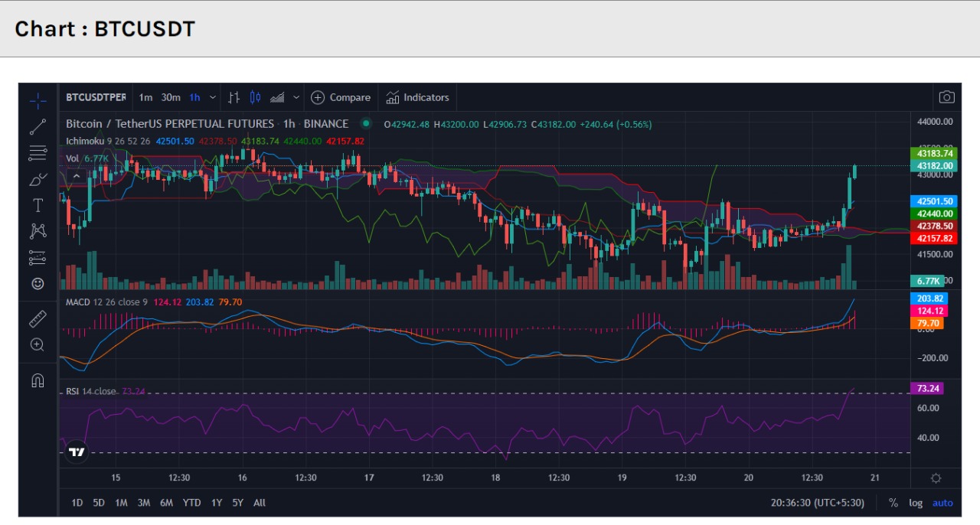Expand the chart style dropdown arrow
The height and width of the screenshot is (525, 980).
(x=296, y=97)
